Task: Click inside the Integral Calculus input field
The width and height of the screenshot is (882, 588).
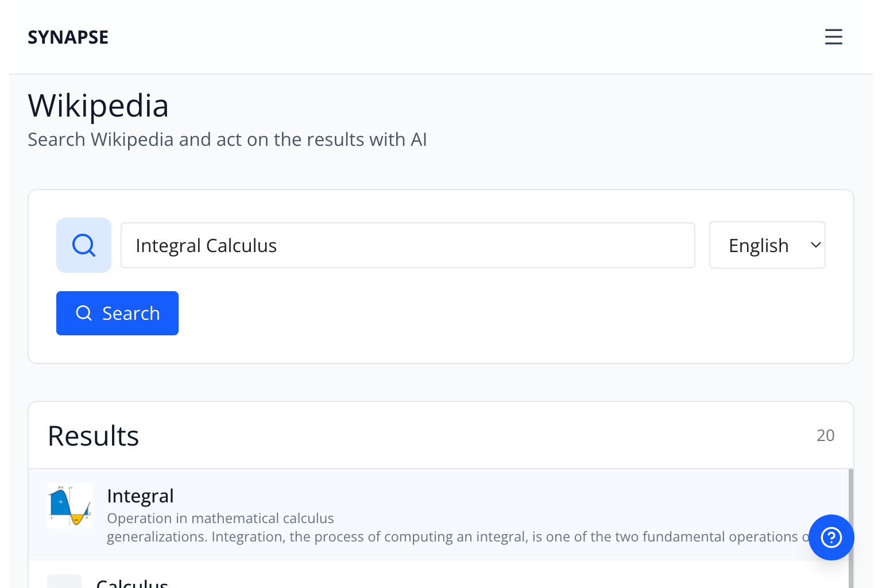Action: point(408,245)
